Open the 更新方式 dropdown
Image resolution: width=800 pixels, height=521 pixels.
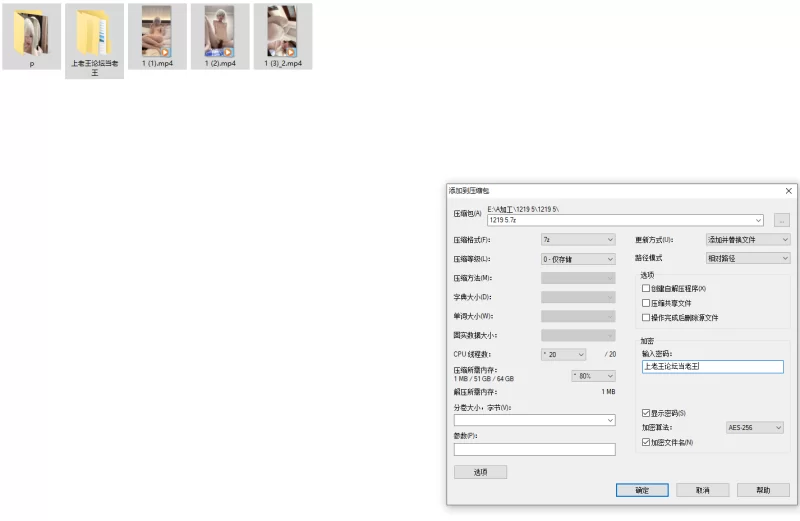pyautogui.click(x=748, y=239)
